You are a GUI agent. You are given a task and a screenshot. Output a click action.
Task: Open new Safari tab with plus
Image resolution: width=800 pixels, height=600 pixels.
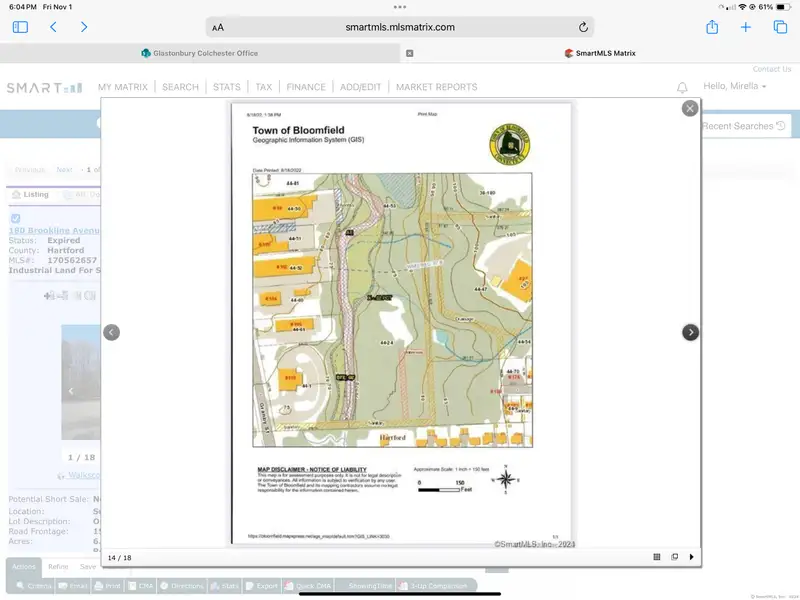point(746,27)
